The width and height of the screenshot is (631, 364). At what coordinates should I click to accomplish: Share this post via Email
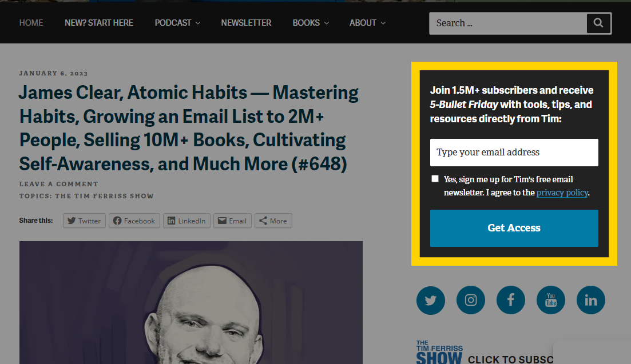(232, 221)
